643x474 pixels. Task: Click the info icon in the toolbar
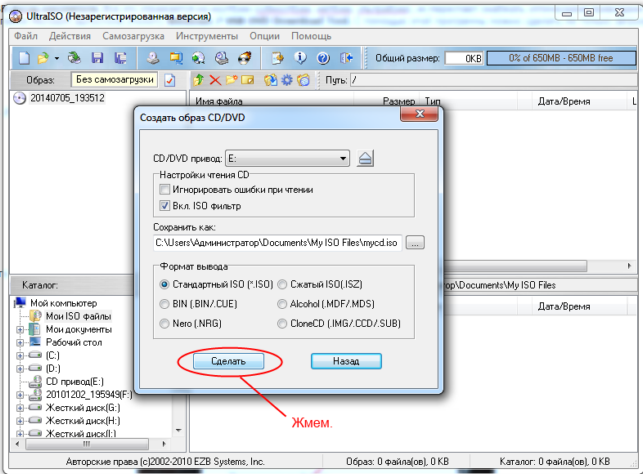(x=300, y=58)
